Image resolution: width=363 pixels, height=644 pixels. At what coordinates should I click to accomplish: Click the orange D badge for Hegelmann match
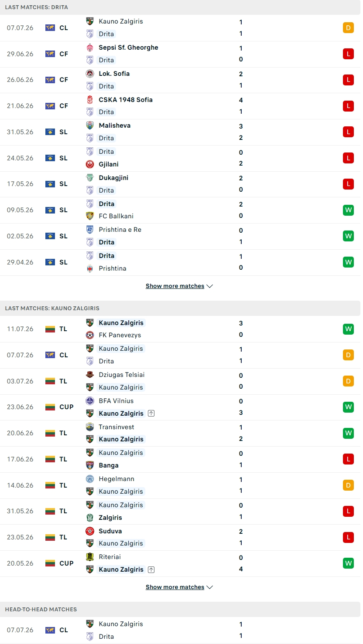click(x=348, y=485)
